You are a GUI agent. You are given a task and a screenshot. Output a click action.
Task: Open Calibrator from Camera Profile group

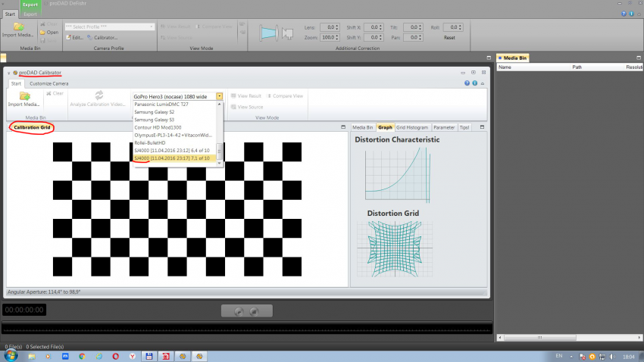[102, 37]
